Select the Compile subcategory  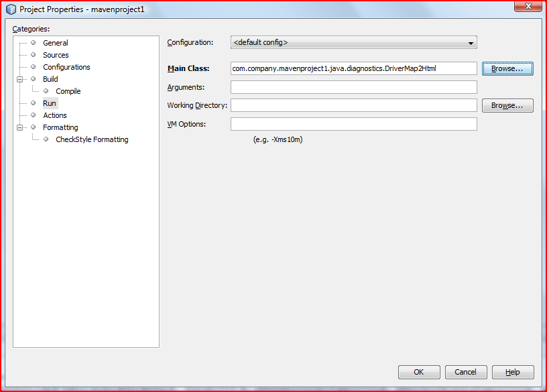pyautogui.click(x=68, y=91)
